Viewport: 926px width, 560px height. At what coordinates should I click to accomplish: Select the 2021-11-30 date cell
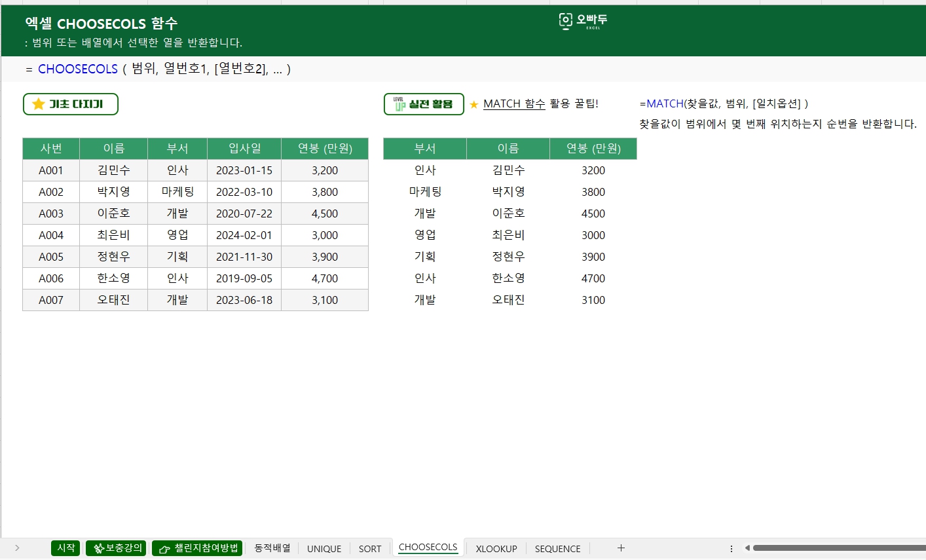[244, 257]
